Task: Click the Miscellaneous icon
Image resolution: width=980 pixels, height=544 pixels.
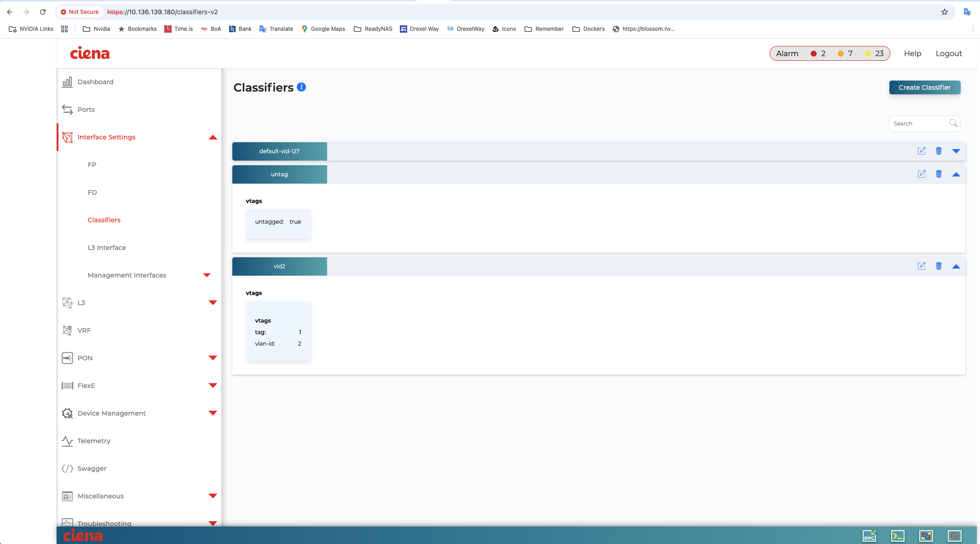Action: coord(67,496)
